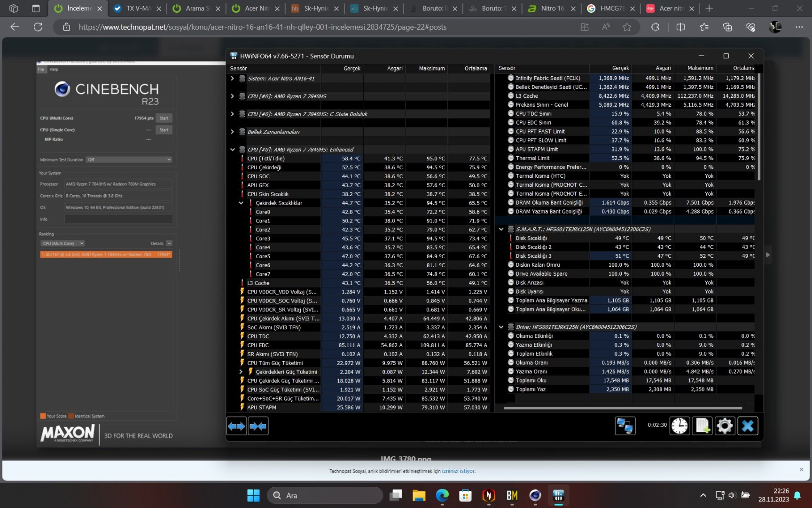
Task: Collapse the Drive: HFS001TEJ9X125N group
Action: point(501,327)
